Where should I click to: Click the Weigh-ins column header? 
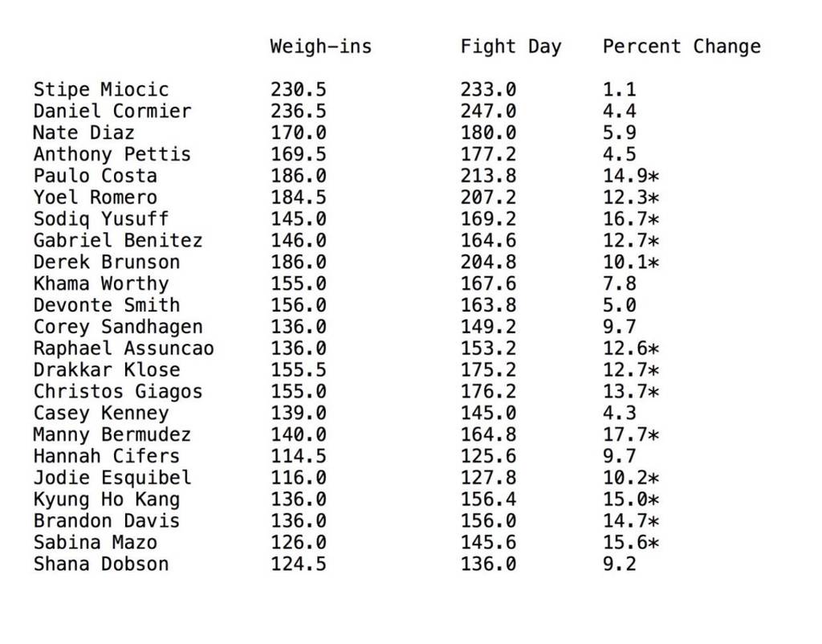coord(320,47)
